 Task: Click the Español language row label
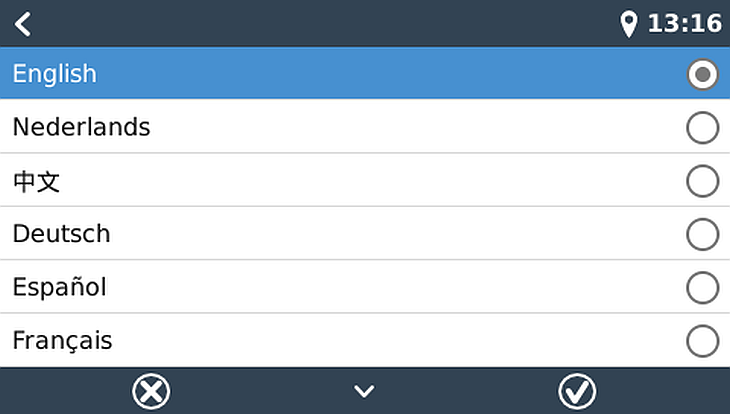click(59, 288)
